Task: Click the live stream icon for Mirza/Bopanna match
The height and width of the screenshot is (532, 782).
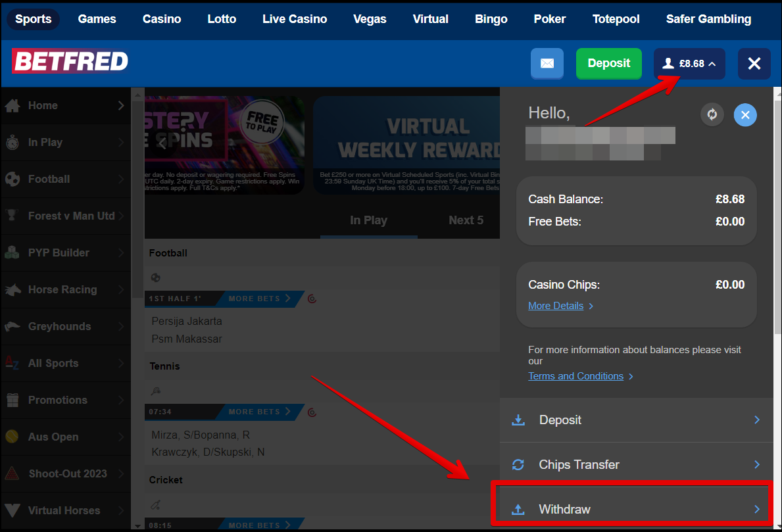Action: point(312,412)
